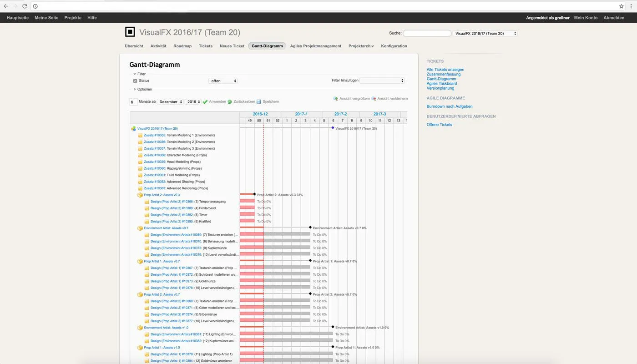The height and width of the screenshot is (364, 637).
Task: Open ticket Zusatz #10360 link
Action: point(155,168)
